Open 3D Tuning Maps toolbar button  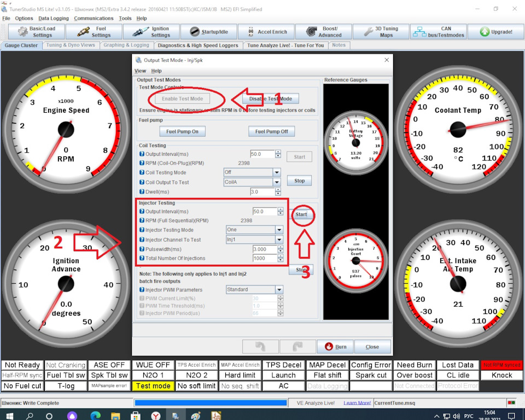click(381, 32)
